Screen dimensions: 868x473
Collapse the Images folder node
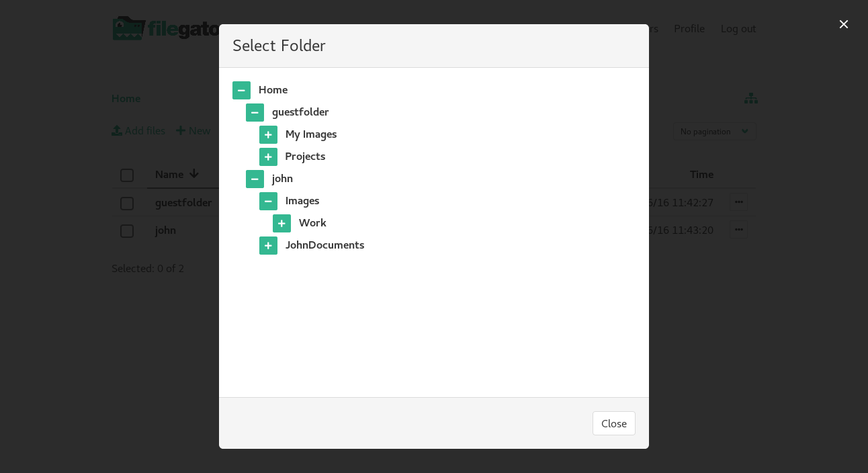coord(268,201)
